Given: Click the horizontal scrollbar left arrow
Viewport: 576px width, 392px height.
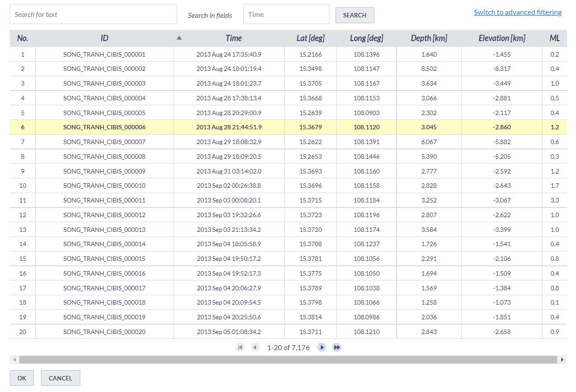Looking at the screenshot, I should pos(14,359).
